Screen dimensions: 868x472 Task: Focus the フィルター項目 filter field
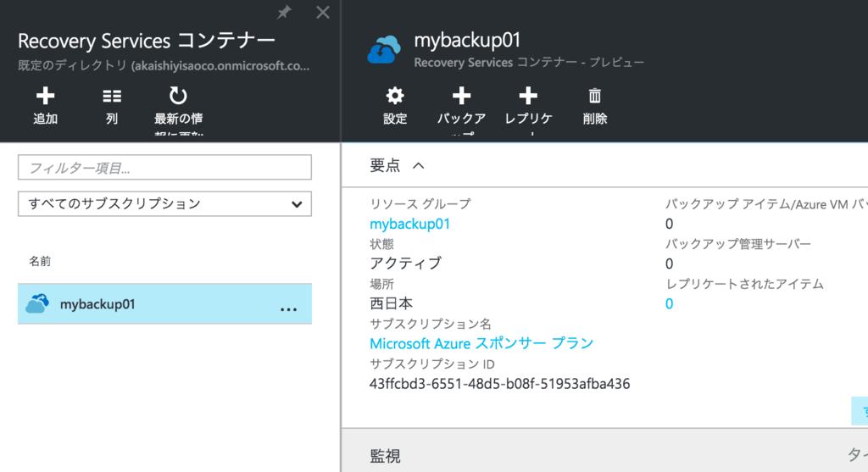(x=165, y=167)
